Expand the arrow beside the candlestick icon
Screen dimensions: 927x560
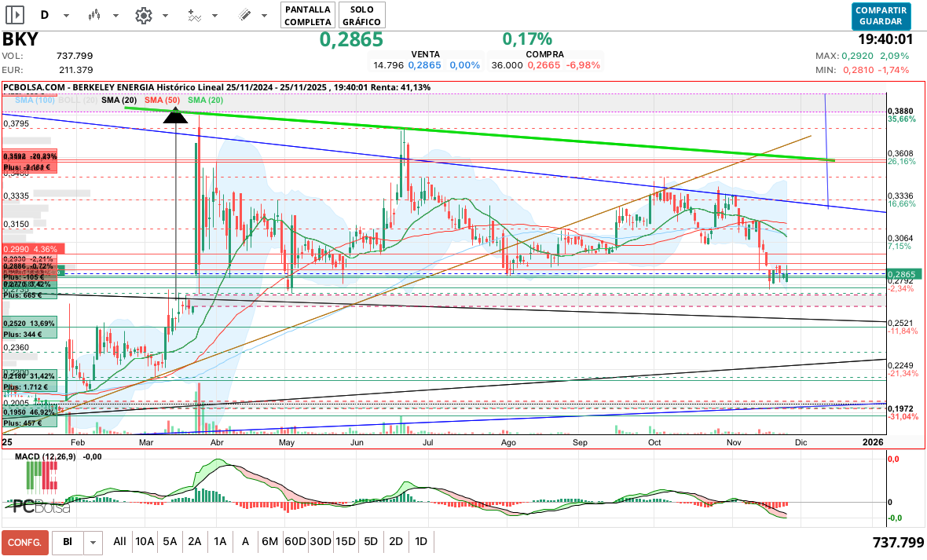[116, 16]
